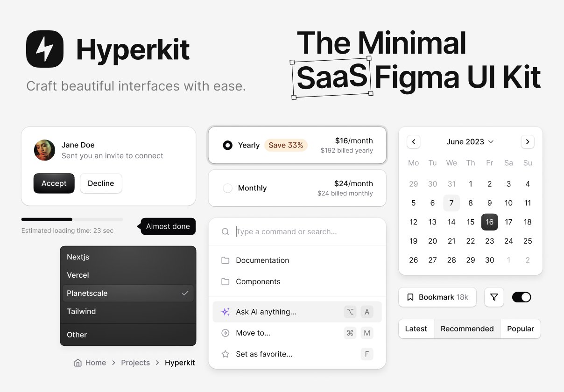
Task: Select the Monthly billing radio button
Action: point(227,188)
